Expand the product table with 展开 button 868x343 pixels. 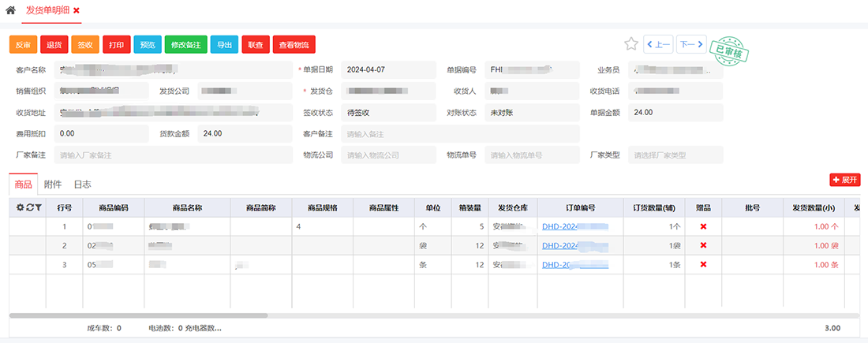[844, 180]
